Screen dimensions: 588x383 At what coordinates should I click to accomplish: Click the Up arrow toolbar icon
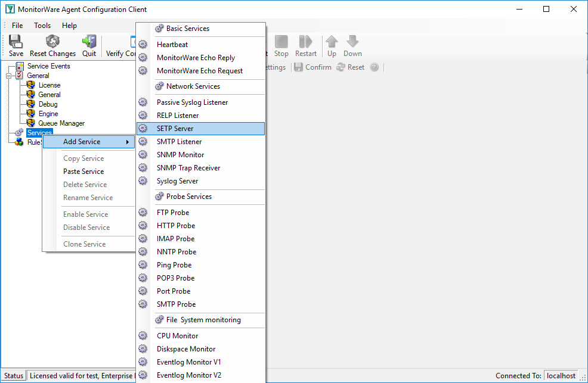332,41
